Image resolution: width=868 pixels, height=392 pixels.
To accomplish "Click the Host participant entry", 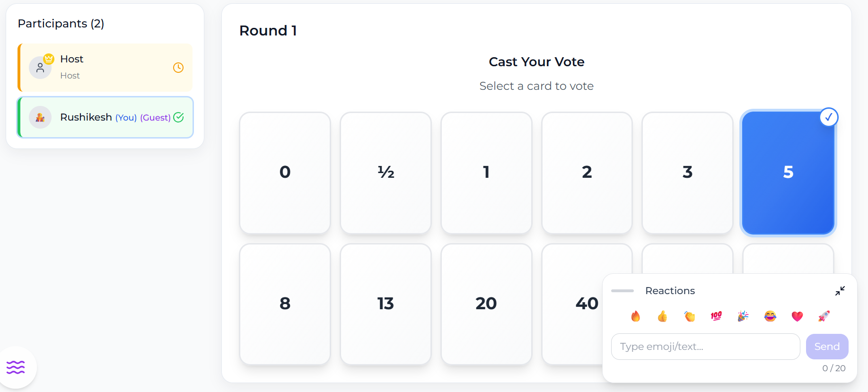I will 105,68.
